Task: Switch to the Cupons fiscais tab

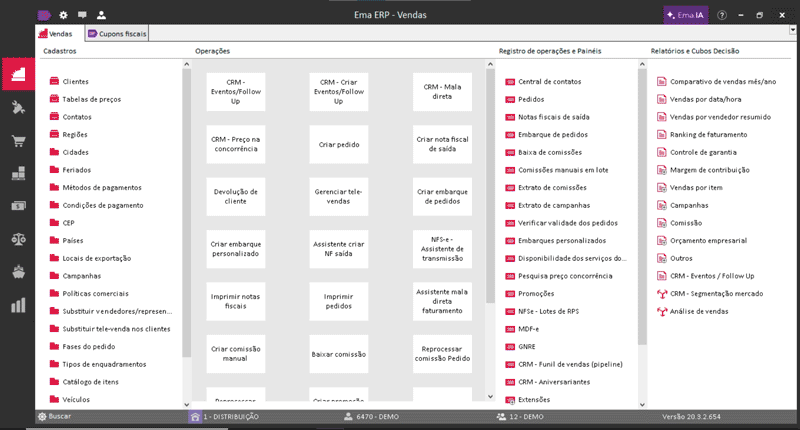Action: click(117, 34)
